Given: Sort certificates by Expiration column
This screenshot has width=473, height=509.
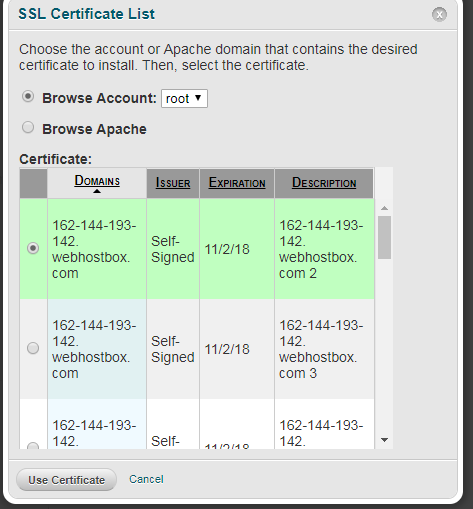Looking at the screenshot, I should coord(237,183).
